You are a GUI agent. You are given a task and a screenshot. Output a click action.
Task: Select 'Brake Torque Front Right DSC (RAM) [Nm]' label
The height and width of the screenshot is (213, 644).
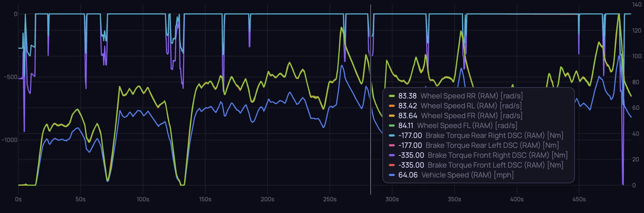pyautogui.click(x=498, y=155)
